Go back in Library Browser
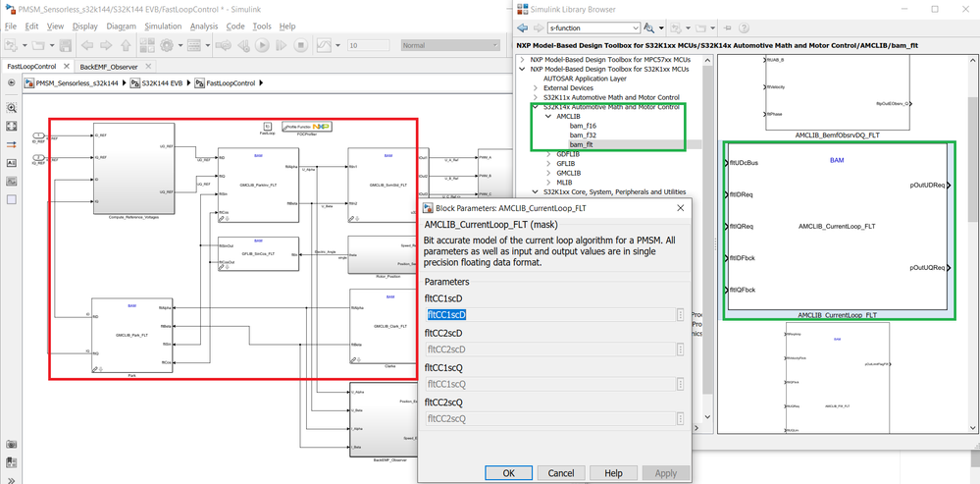Screen dimensions: 980x484 tap(523, 27)
